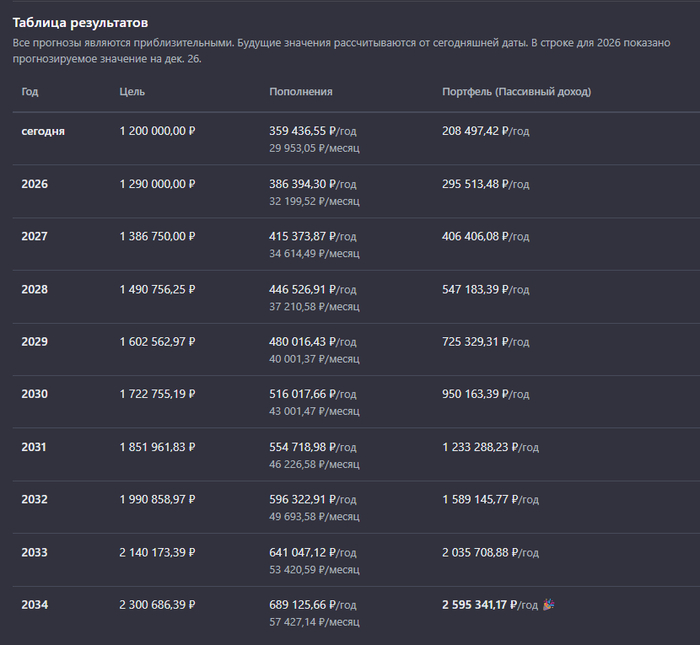The width and height of the screenshot is (700, 645).
Task: Select the "Пополнения" column header
Action: [x=300, y=92]
